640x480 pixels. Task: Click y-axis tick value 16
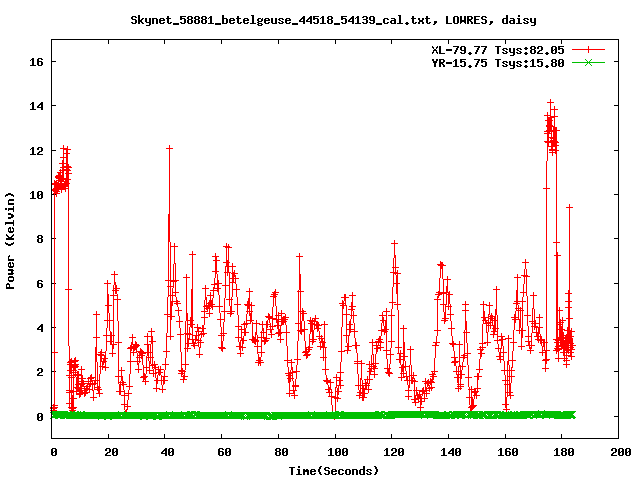pos(36,62)
